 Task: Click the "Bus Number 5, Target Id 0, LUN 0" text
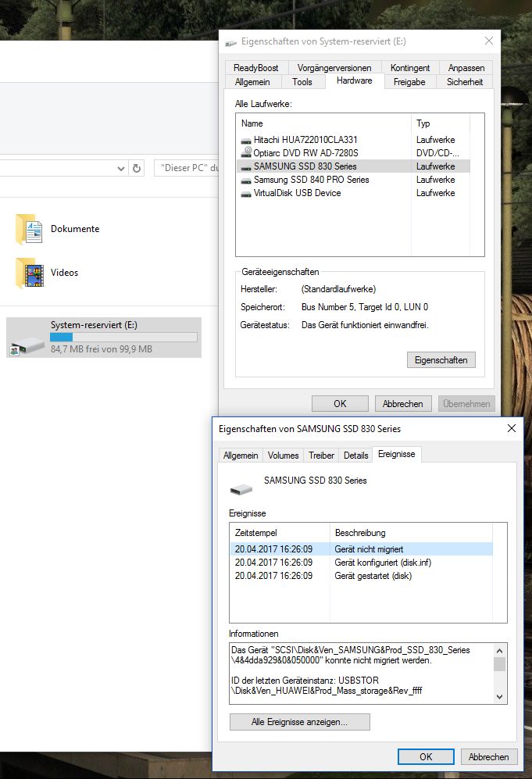pos(365,307)
